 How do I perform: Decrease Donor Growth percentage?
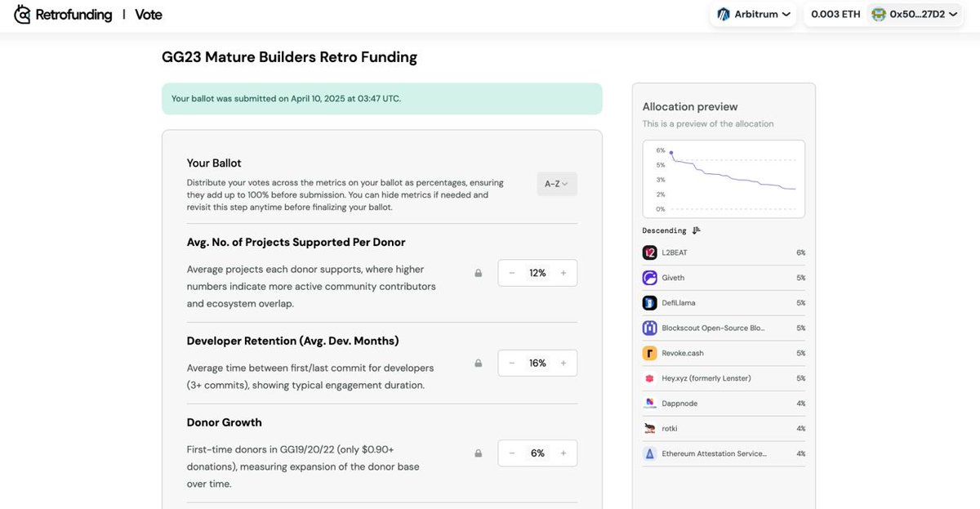pyautogui.click(x=512, y=453)
